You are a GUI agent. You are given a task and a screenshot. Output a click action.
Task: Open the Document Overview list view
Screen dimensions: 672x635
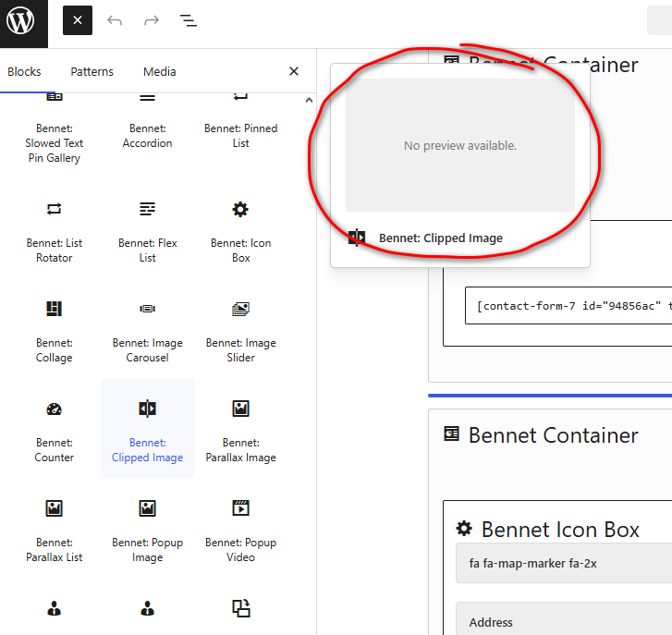pos(189,20)
